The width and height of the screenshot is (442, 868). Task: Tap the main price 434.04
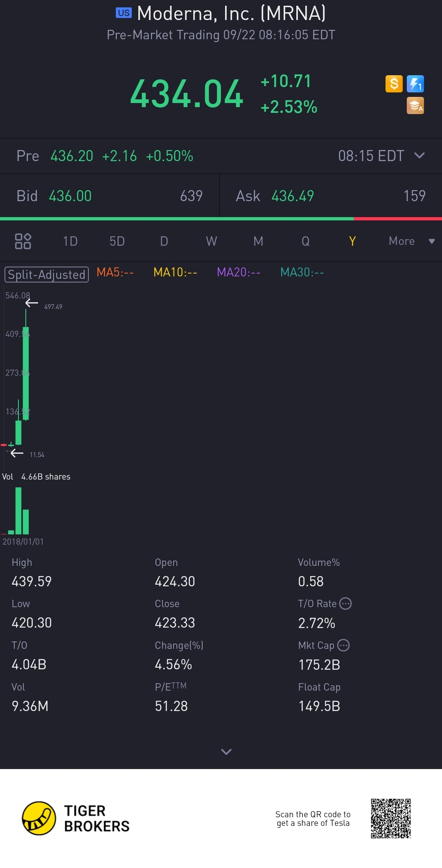(x=187, y=94)
